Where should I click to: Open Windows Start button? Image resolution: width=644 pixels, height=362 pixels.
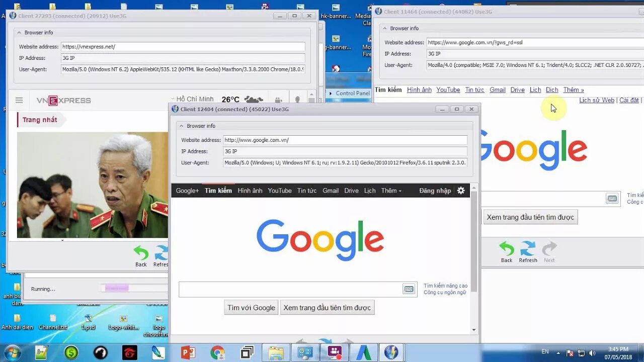click(12, 352)
